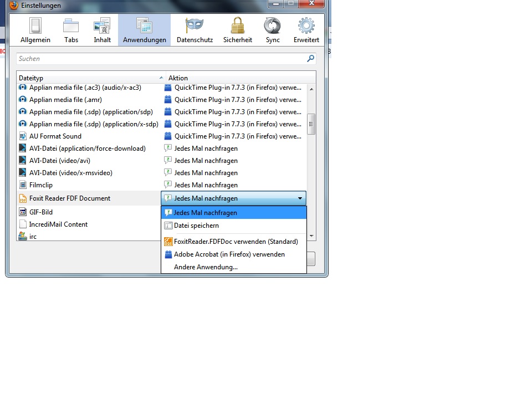Click the vertical scrollbar thumb
Image resolution: width=532 pixels, height=399 pixels.
point(311,124)
